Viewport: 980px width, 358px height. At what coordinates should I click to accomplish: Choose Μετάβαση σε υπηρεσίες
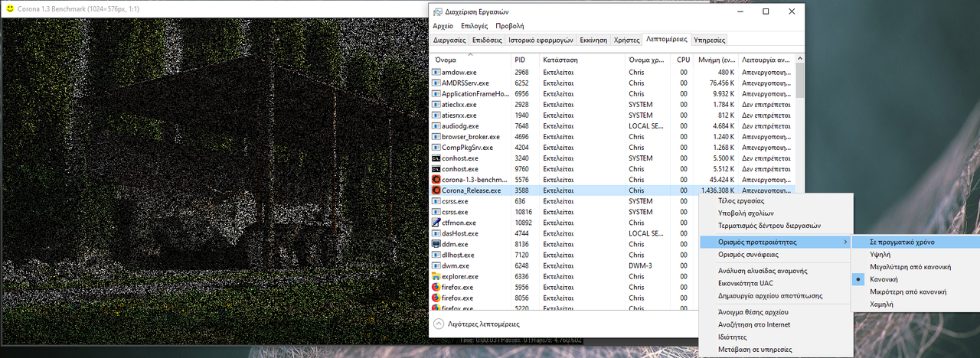[x=776, y=349]
